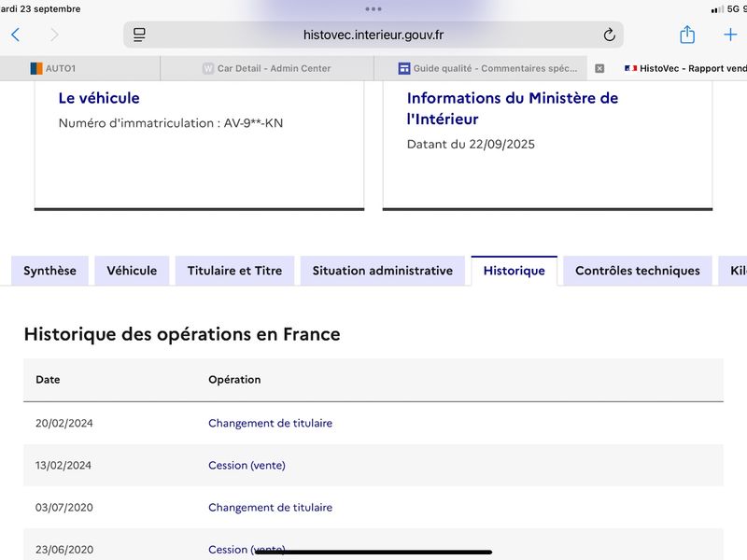Click the date 13/02/2024
The height and width of the screenshot is (560, 747).
tap(63, 465)
